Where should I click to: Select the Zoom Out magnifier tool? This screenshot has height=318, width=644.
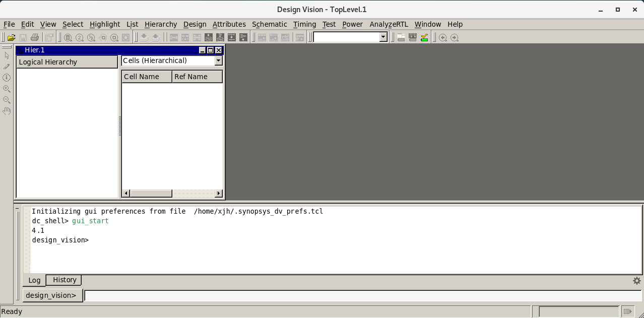click(x=7, y=100)
